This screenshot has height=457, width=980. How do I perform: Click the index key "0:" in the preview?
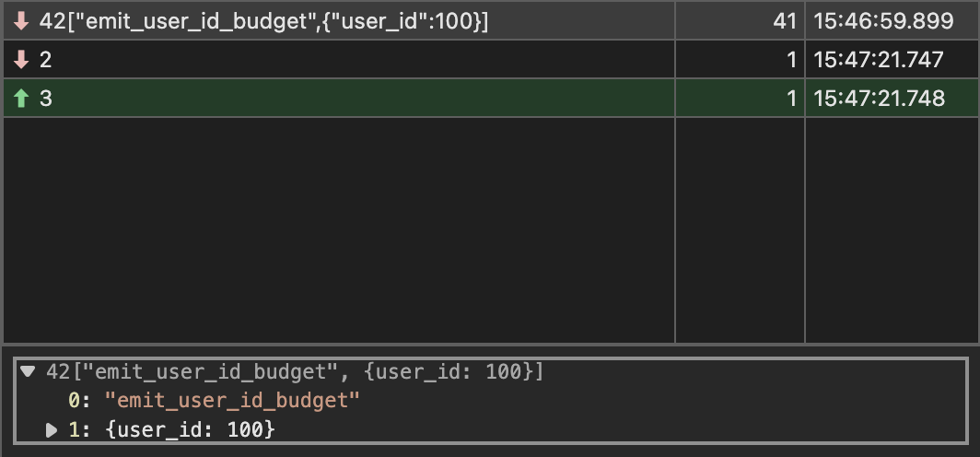click(x=78, y=401)
